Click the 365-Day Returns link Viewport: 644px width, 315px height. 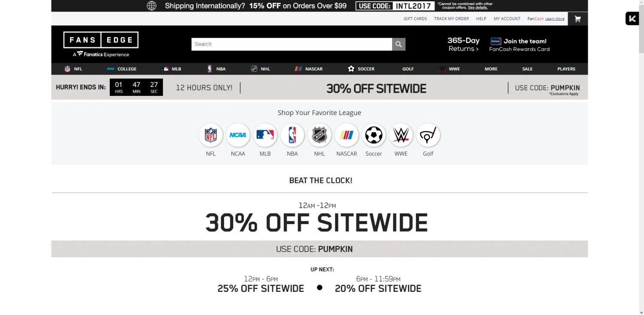(x=463, y=44)
